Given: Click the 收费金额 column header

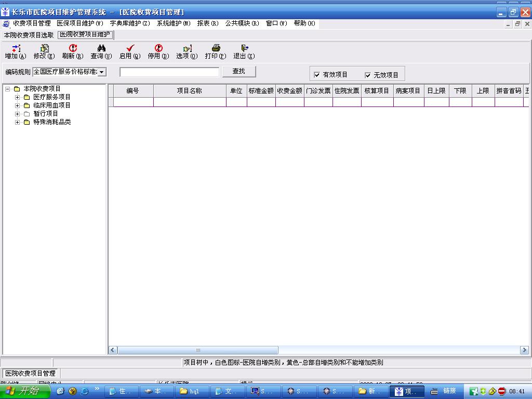Looking at the screenshot, I should click(290, 91).
